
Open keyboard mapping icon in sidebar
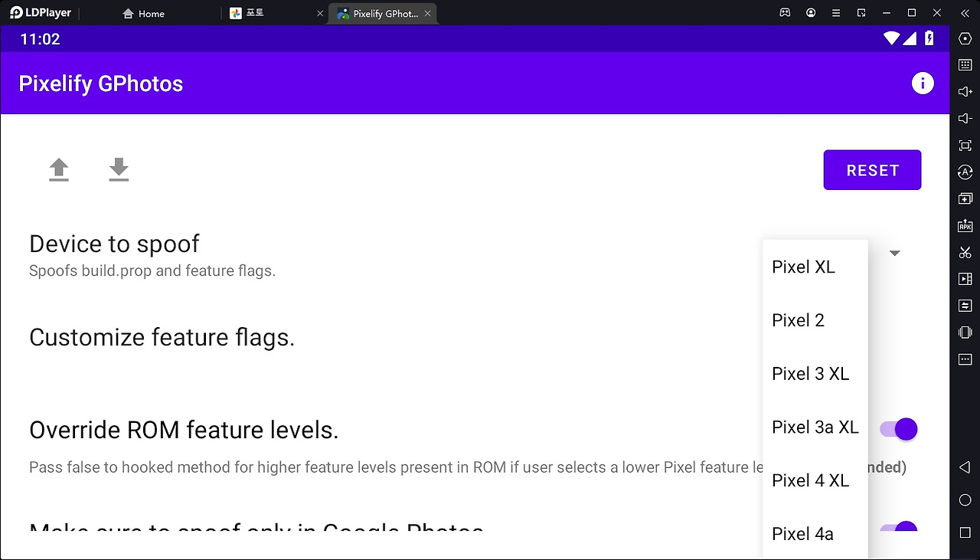965,65
